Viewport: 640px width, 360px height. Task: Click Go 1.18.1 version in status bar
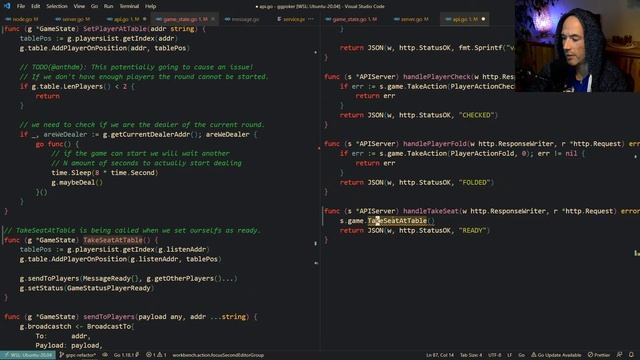(126, 355)
